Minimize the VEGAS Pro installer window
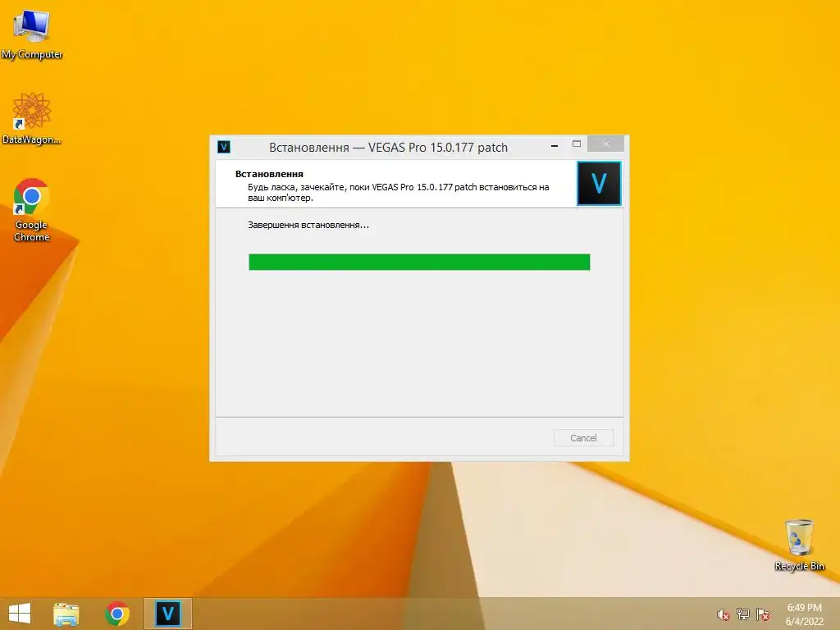The width and height of the screenshot is (840, 630). coord(555,145)
